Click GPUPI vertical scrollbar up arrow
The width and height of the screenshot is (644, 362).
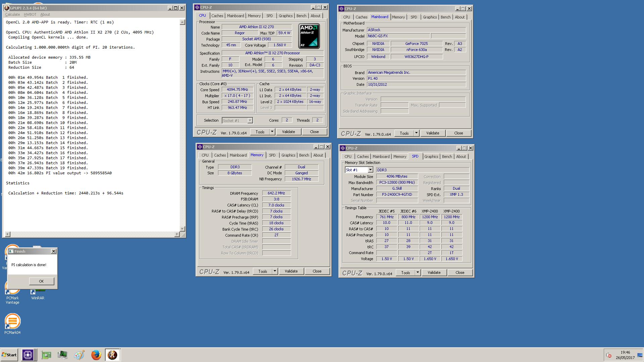pos(182,22)
